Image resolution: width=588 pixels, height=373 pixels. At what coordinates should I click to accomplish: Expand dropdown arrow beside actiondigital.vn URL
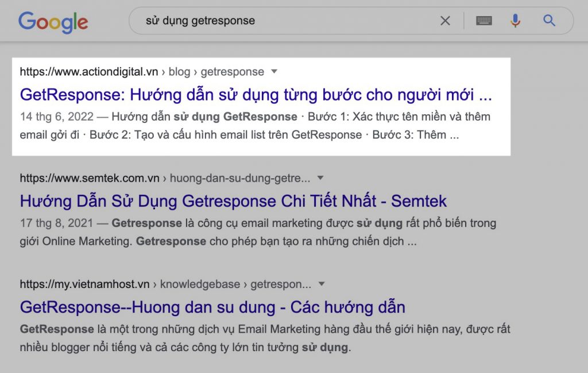(274, 71)
